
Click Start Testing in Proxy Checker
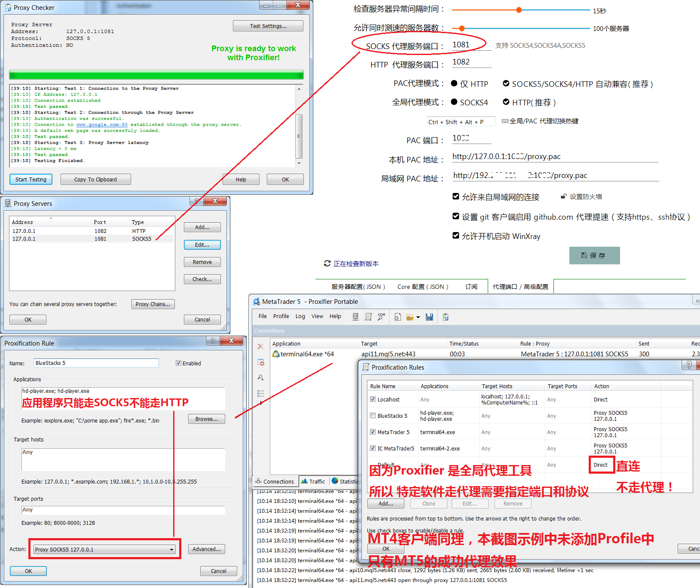pyautogui.click(x=31, y=179)
